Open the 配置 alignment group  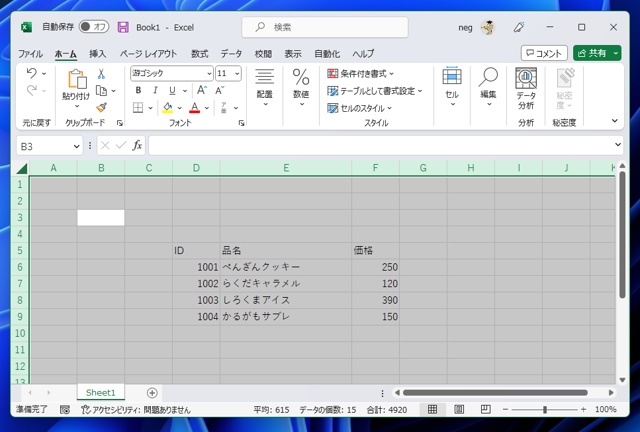264,87
